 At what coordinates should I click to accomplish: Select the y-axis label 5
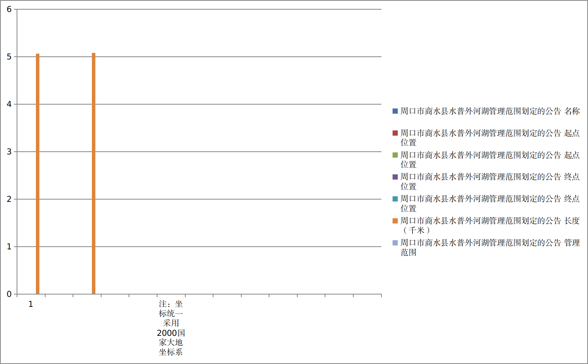pos(9,57)
